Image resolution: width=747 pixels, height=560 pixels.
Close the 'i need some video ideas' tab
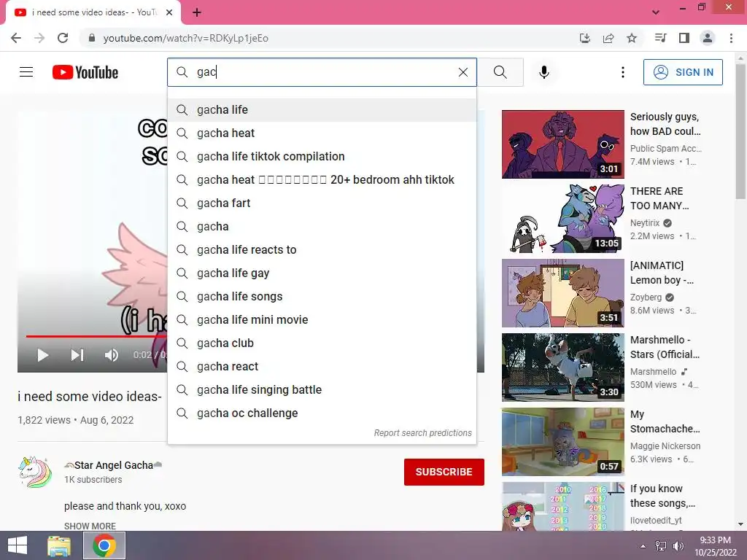pos(169,12)
